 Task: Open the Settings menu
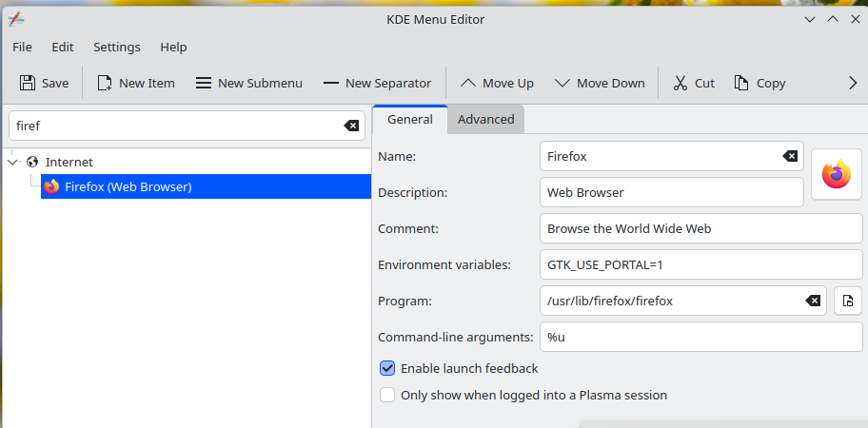point(117,47)
